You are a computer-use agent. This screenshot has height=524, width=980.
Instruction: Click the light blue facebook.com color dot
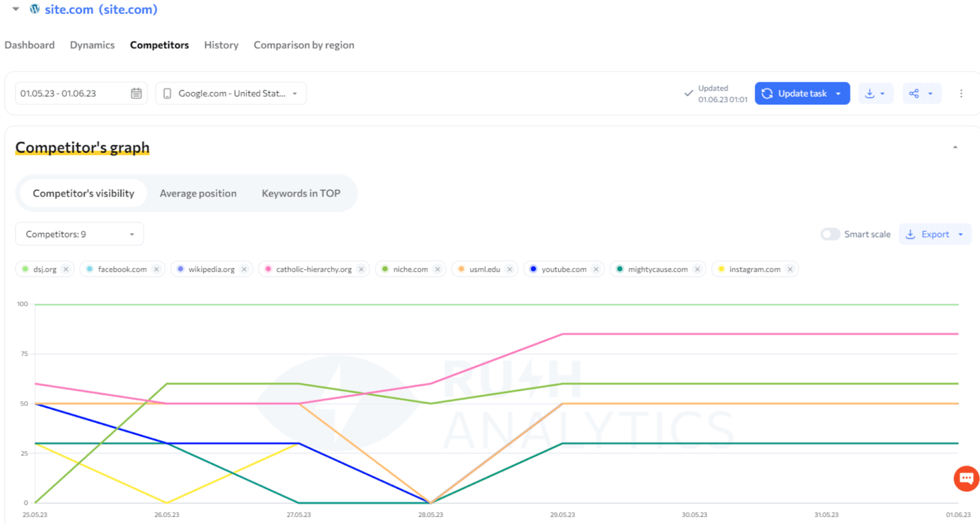coord(89,268)
